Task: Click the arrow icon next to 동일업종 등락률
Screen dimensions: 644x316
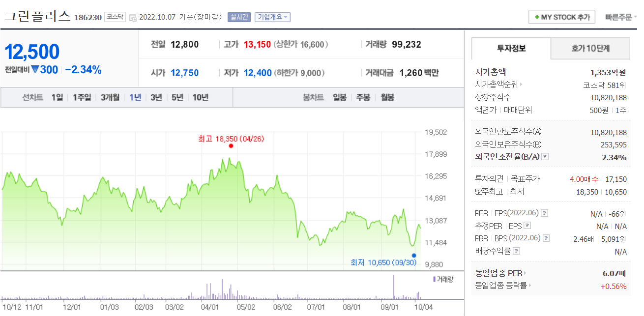Action: (529, 286)
